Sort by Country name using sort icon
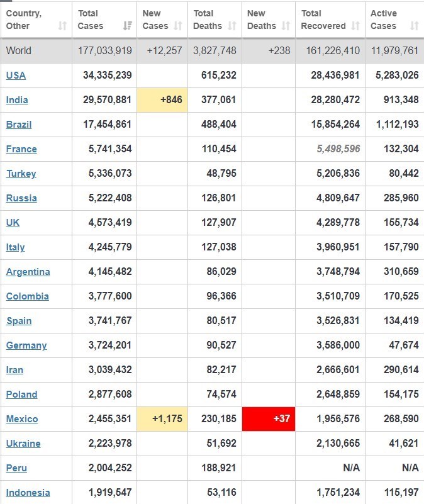This screenshot has width=424, height=504. click(x=62, y=26)
